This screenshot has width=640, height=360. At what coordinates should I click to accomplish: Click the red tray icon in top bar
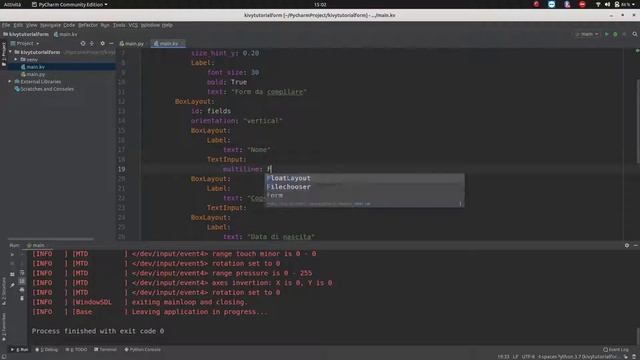(536, 4)
